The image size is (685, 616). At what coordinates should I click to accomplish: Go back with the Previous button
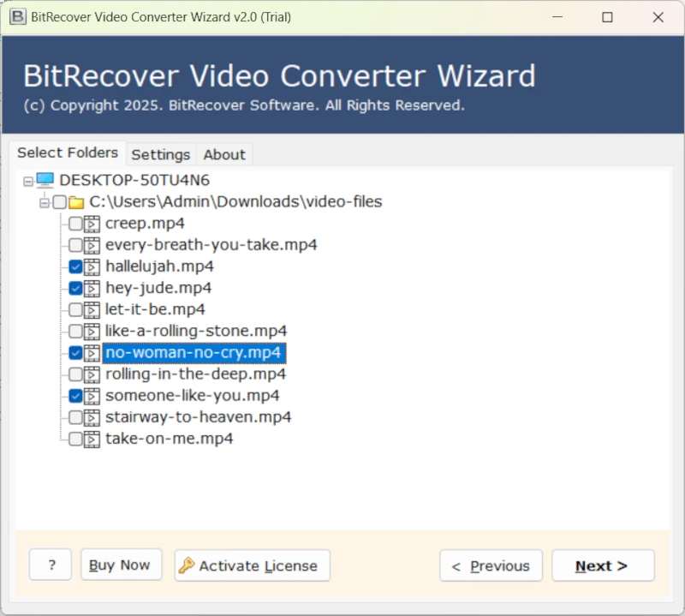coord(491,565)
